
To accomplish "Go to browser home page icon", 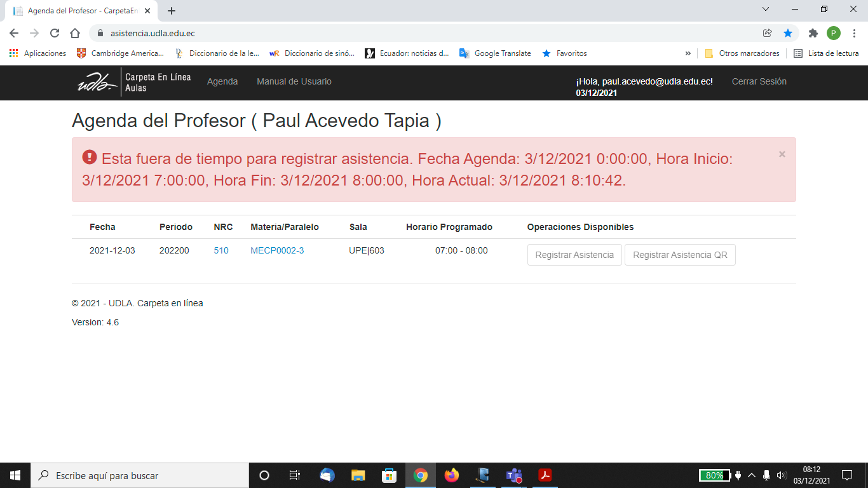I will 75,33.
